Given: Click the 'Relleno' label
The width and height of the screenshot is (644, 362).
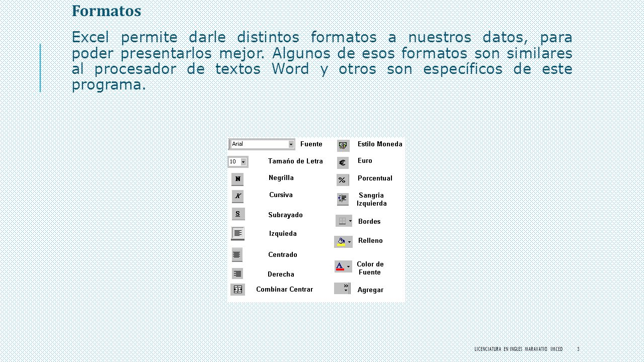Looking at the screenshot, I should (x=370, y=240).
